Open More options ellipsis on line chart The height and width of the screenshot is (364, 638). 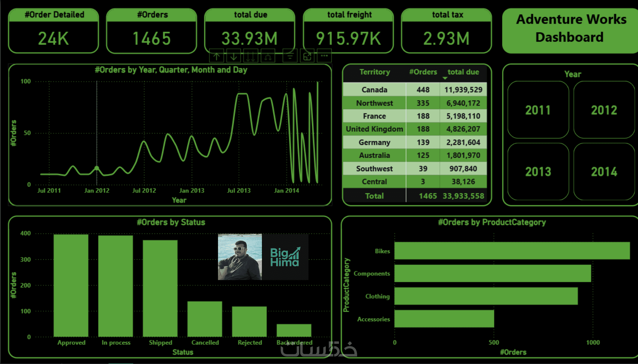(x=324, y=56)
